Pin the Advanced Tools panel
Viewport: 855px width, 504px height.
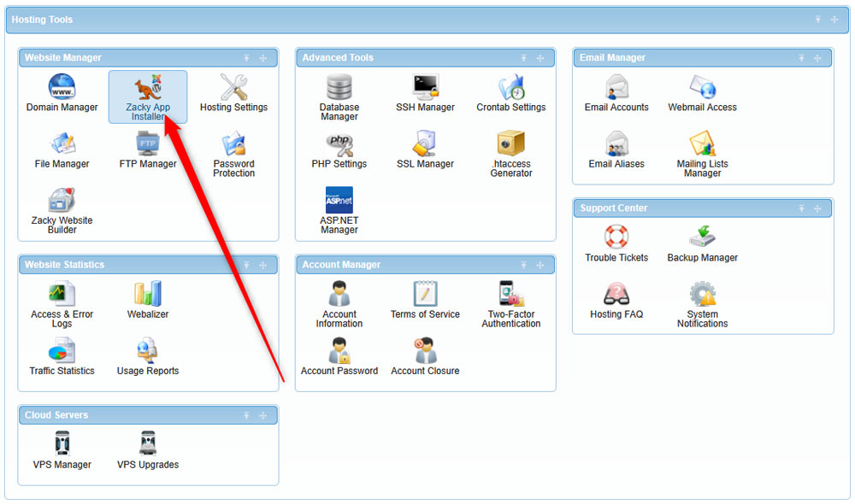pyautogui.click(x=523, y=58)
